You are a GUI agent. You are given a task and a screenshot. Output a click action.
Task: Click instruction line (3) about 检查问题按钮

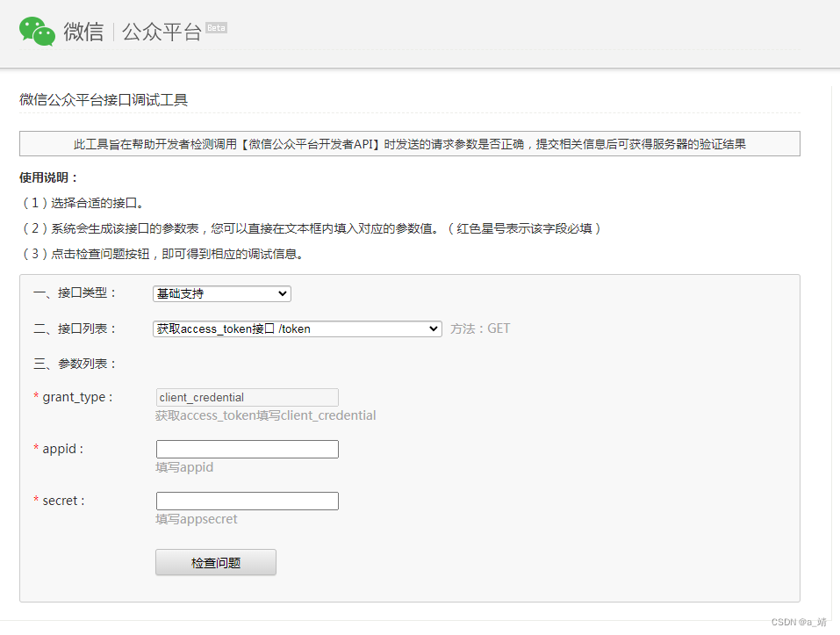(x=162, y=254)
